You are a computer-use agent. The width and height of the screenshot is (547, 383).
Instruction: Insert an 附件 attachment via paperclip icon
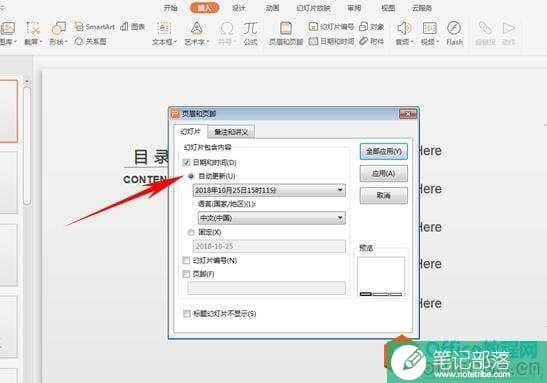point(372,41)
